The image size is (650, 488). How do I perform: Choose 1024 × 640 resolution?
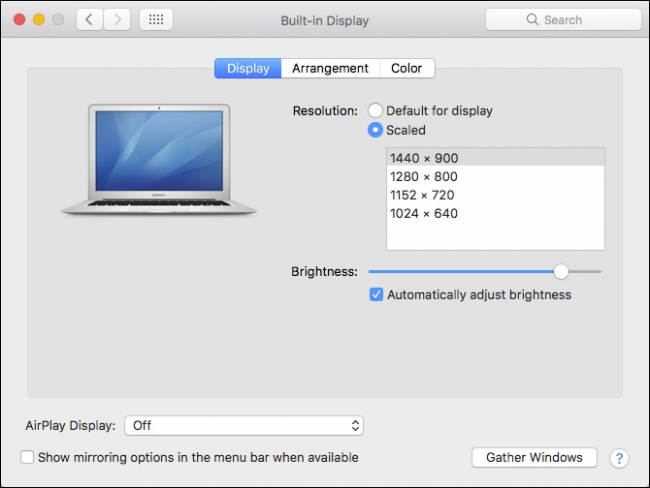(x=495, y=214)
